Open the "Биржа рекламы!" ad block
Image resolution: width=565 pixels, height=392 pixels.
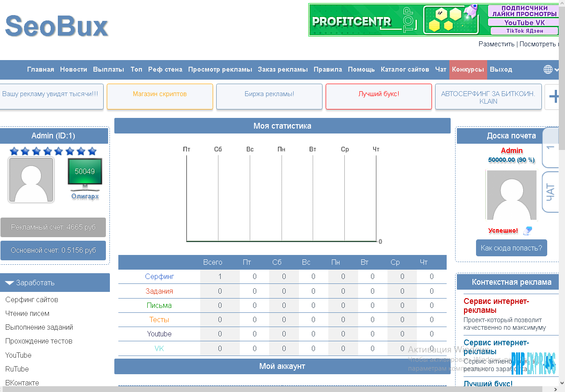point(269,97)
